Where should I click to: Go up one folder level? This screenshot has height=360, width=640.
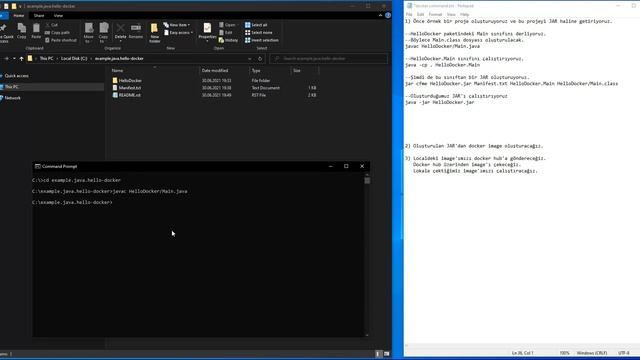21,59
